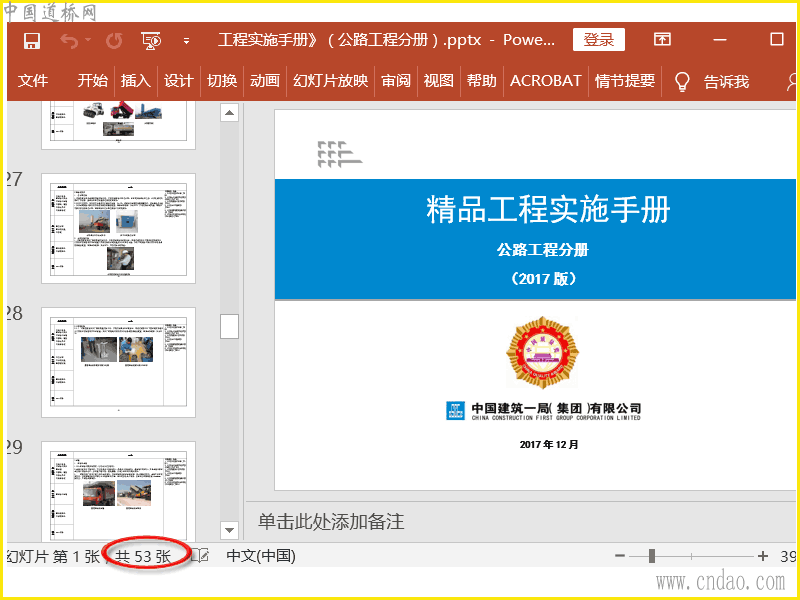This screenshot has height=600, width=800.
Task: Open the ACROBAT ribbon tab
Action: (545, 81)
